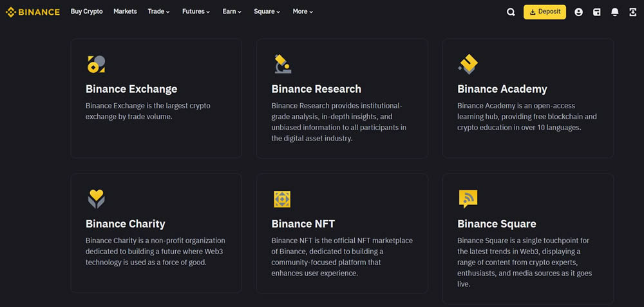Select the Binance Exchange card
This screenshot has height=307, width=644.
[156, 98]
